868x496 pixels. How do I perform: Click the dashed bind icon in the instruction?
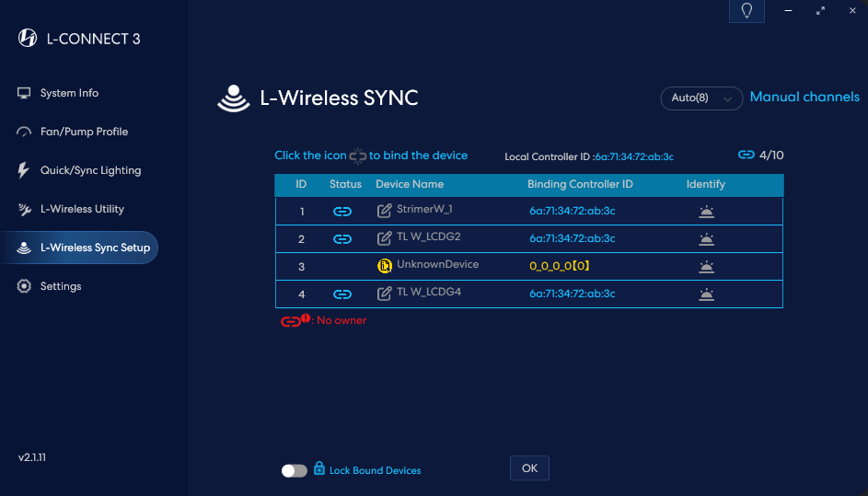point(358,156)
